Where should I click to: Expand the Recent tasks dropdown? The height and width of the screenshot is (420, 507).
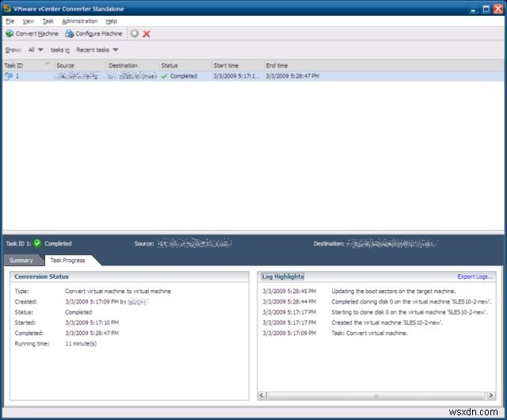point(97,50)
